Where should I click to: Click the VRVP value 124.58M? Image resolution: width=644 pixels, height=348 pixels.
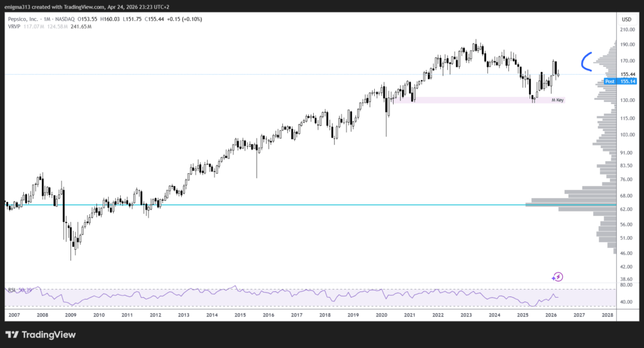[57, 26]
